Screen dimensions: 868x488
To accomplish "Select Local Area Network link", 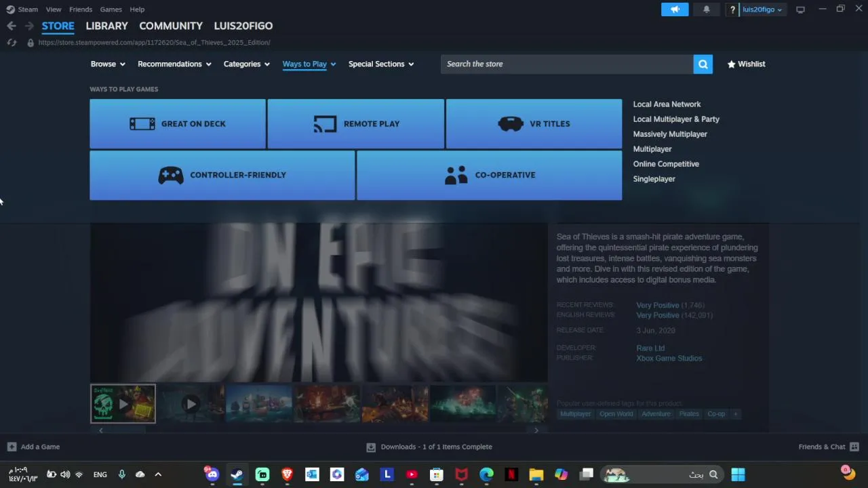I will pyautogui.click(x=667, y=104).
